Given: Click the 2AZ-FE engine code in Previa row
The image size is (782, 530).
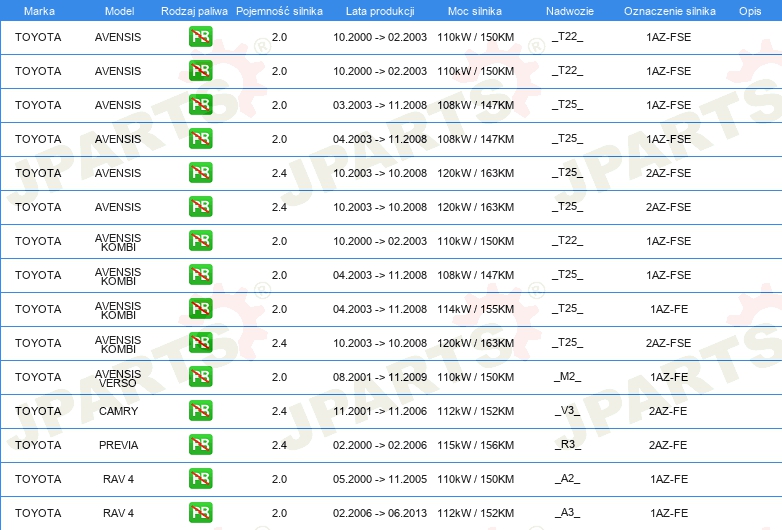Looking at the screenshot, I should tap(668, 445).
